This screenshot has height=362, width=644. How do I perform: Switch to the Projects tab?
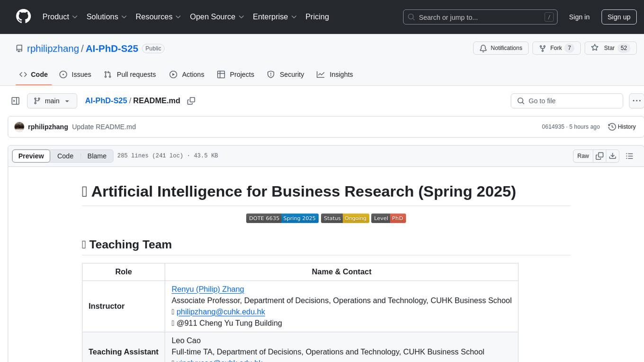point(236,74)
